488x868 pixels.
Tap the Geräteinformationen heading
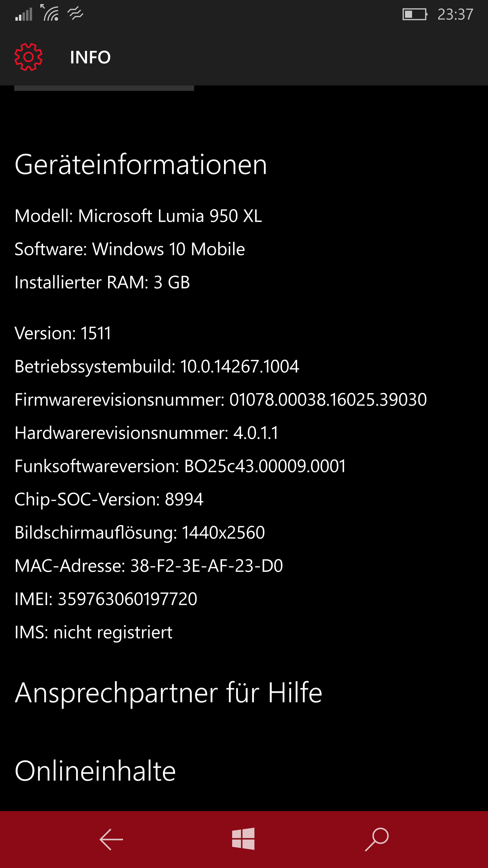pyautogui.click(x=141, y=165)
